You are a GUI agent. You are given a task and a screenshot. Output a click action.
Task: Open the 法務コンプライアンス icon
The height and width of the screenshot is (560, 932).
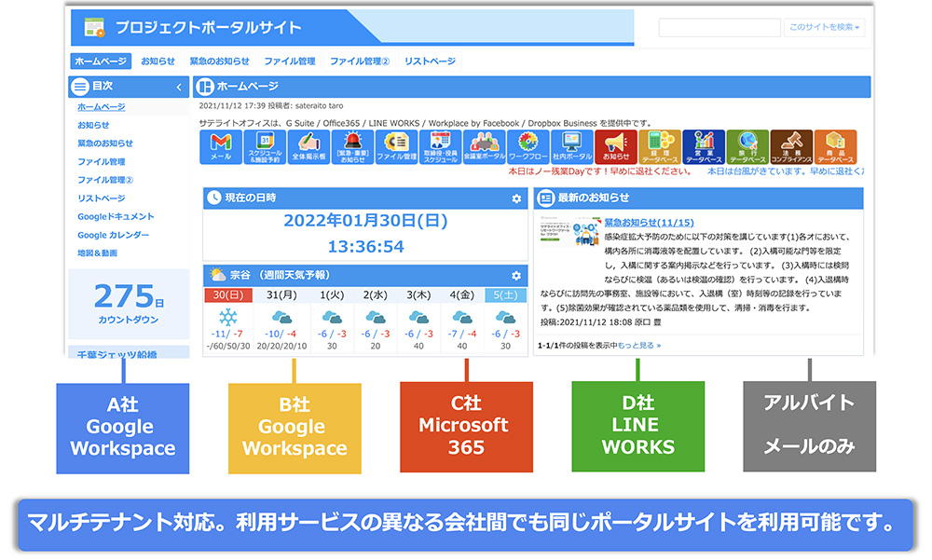pyautogui.click(x=791, y=147)
